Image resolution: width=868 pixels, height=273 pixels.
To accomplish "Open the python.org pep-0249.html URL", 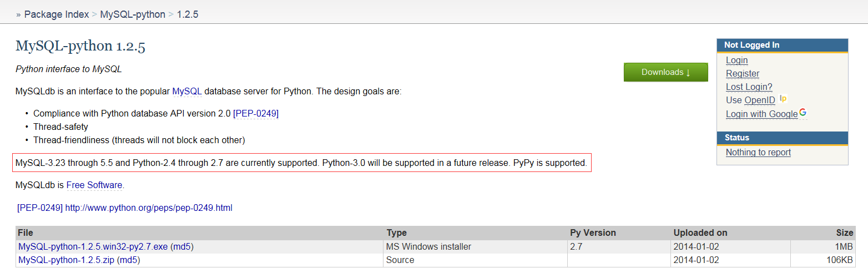I will pyautogui.click(x=149, y=208).
